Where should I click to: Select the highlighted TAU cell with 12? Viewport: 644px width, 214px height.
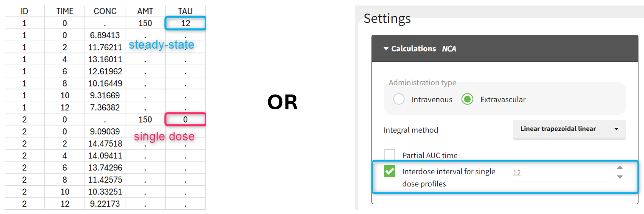[186, 23]
